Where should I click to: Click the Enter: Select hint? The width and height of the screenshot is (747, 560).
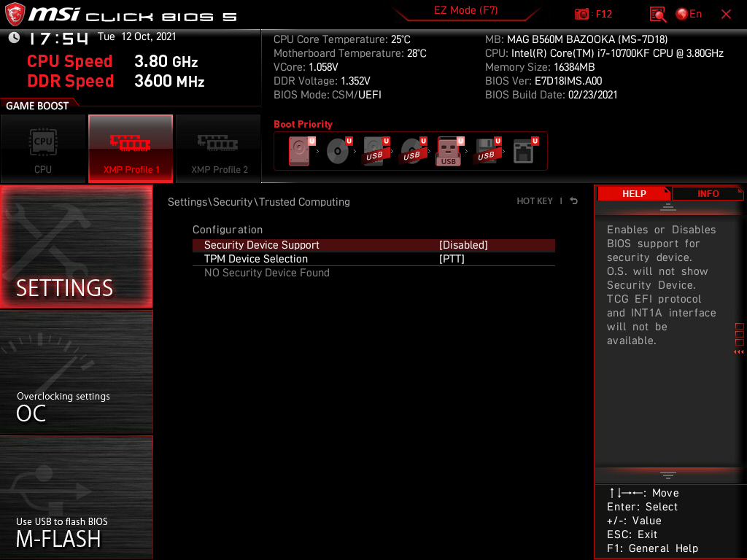[x=642, y=507]
